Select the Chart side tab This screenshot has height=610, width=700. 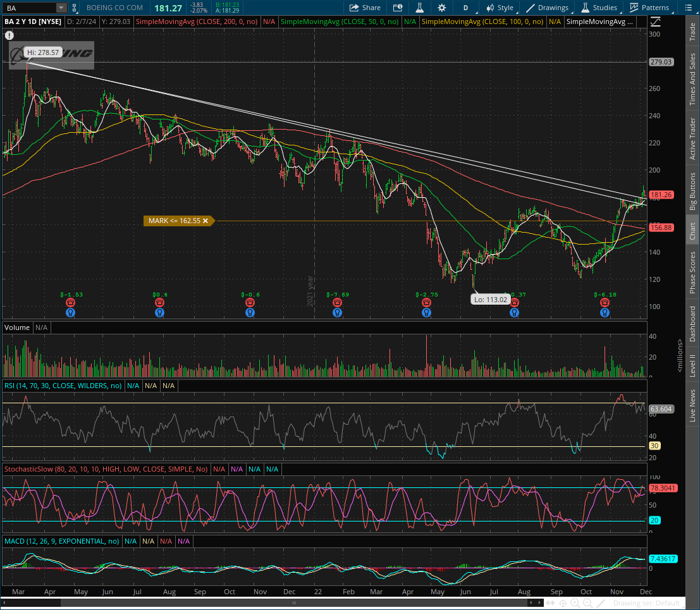pos(692,231)
